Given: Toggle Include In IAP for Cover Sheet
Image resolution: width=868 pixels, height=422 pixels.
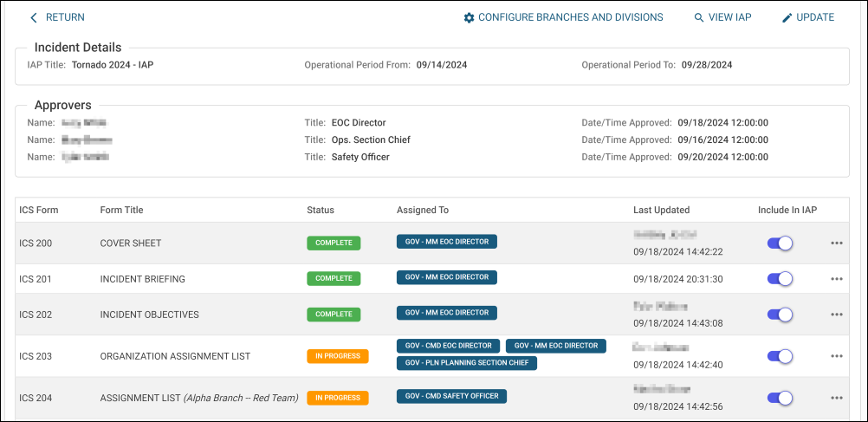Looking at the screenshot, I should pos(780,243).
